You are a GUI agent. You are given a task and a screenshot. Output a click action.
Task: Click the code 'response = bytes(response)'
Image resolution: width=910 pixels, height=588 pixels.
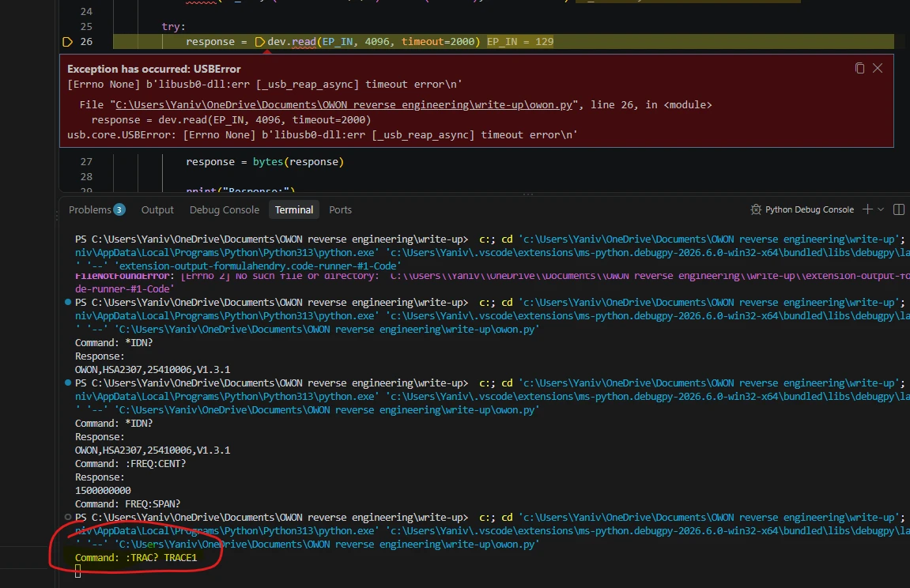(265, 162)
